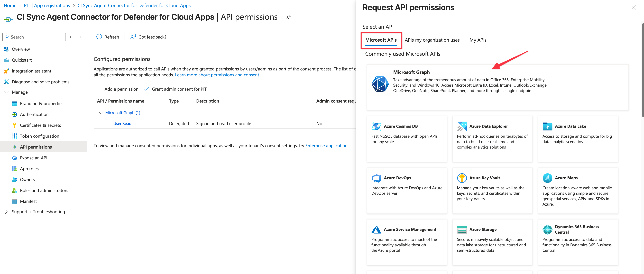Choose Azure Service Management card
Viewport: 644px width, 274px height.
click(407, 242)
